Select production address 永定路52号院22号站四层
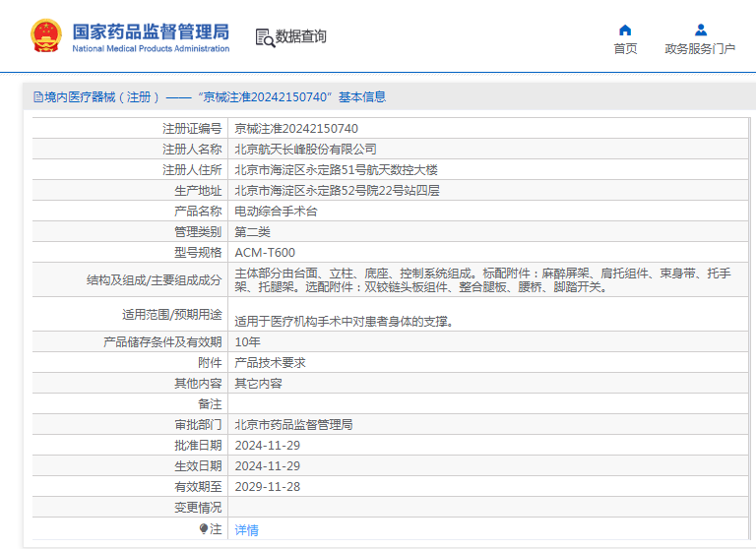 (337, 191)
